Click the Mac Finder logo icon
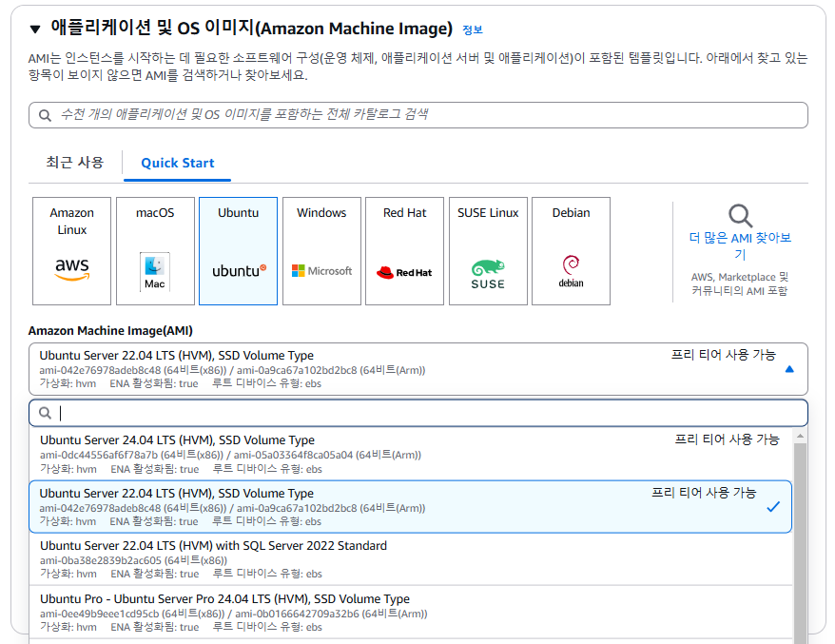The width and height of the screenshot is (835, 644). [x=154, y=272]
